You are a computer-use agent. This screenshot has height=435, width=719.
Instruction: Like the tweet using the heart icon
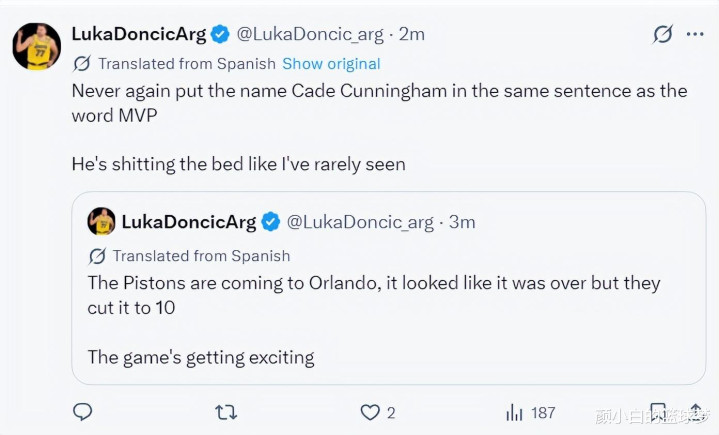[370, 412]
